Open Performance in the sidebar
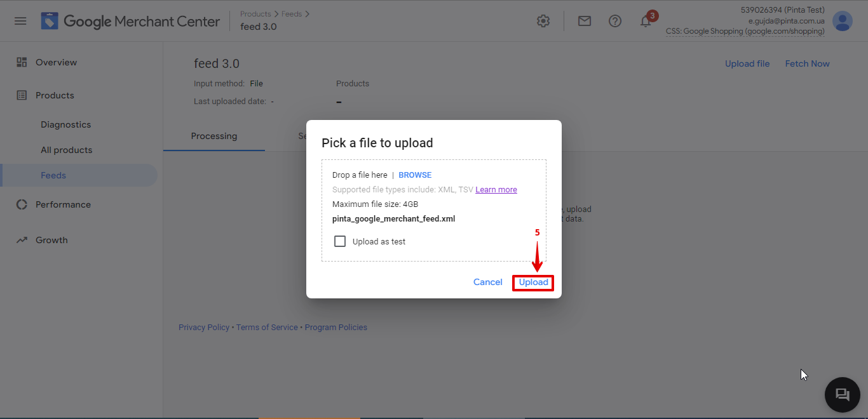Viewport: 868px width, 419px height. pyautogui.click(x=63, y=204)
